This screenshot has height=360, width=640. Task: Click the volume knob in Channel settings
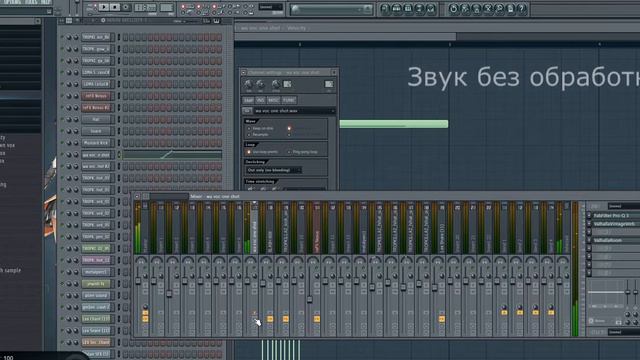(260, 84)
